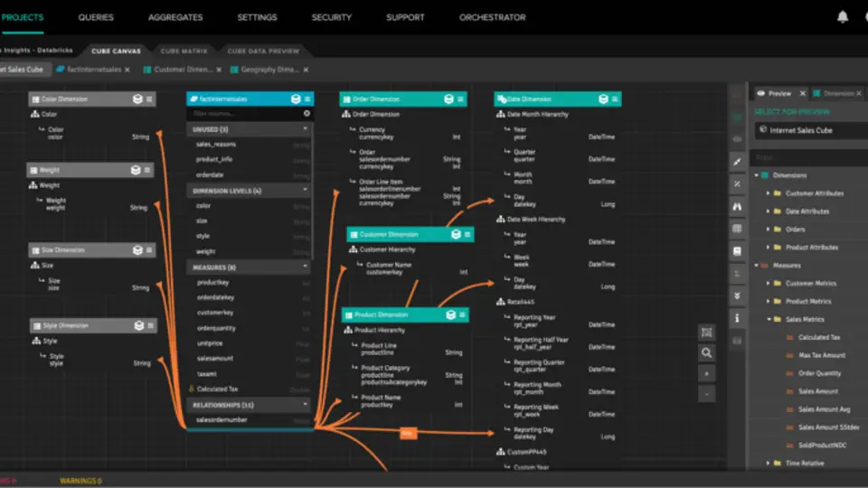Expand the Date Attributes folder
The image size is (868, 488).
click(x=768, y=211)
